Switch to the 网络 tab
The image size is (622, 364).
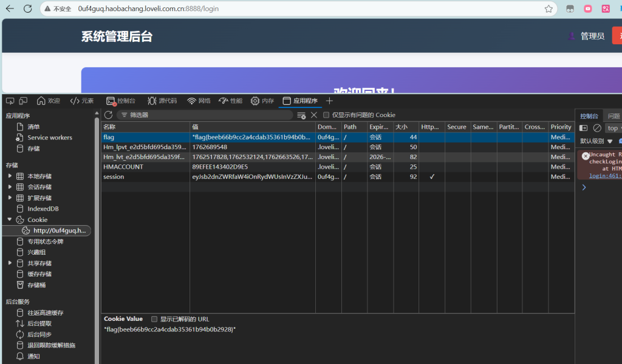tap(199, 101)
